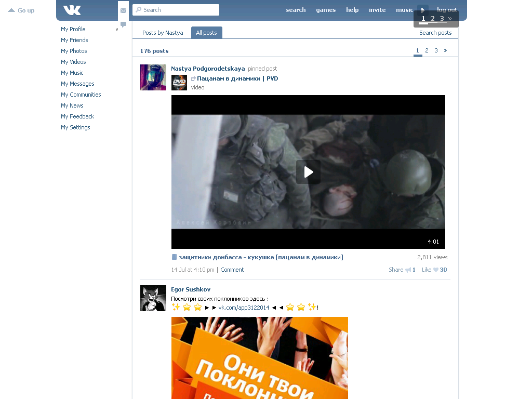Open My Profile in sidebar

click(73, 29)
